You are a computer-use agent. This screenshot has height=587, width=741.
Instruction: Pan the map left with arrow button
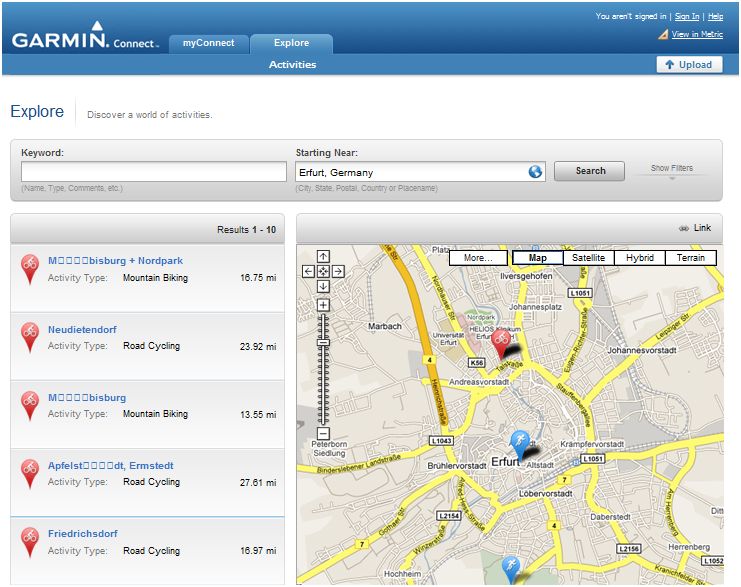(x=309, y=271)
